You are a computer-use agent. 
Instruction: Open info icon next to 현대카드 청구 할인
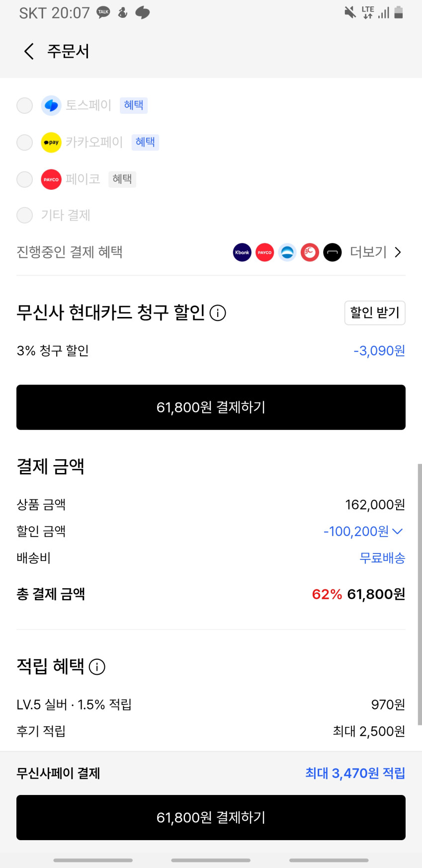point(218,313)
